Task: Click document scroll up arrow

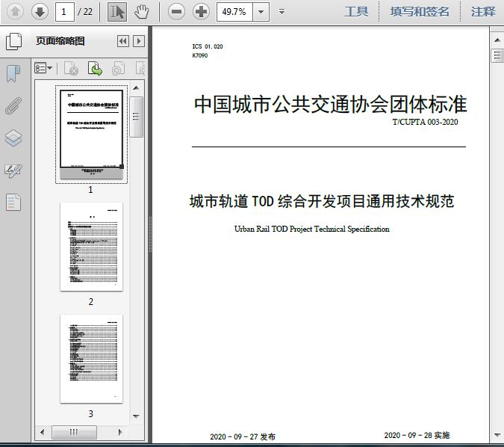Action: point(497,40)
